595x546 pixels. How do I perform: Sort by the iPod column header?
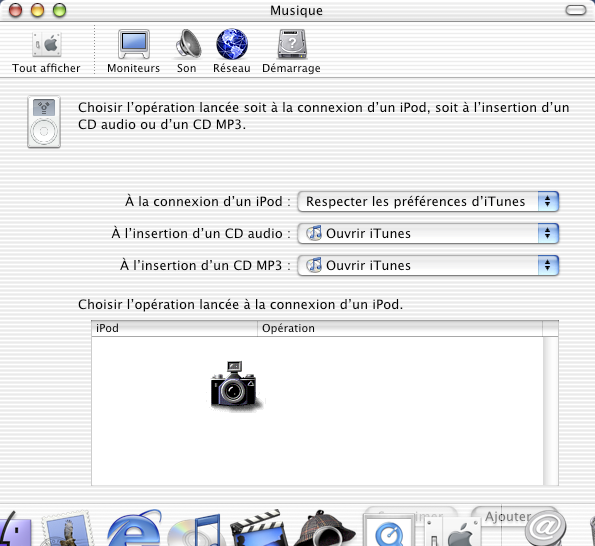[x=175, y=328]
